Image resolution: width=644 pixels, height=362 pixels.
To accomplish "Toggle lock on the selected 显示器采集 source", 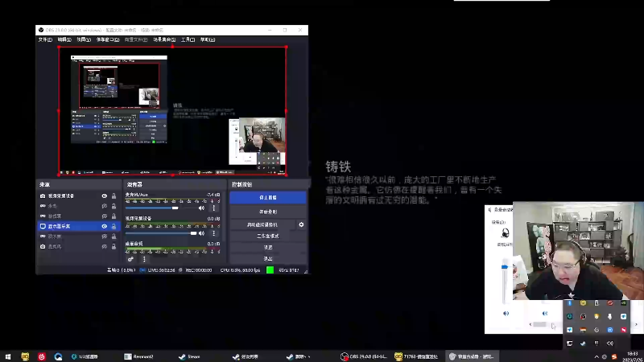I will pos(114,226).
